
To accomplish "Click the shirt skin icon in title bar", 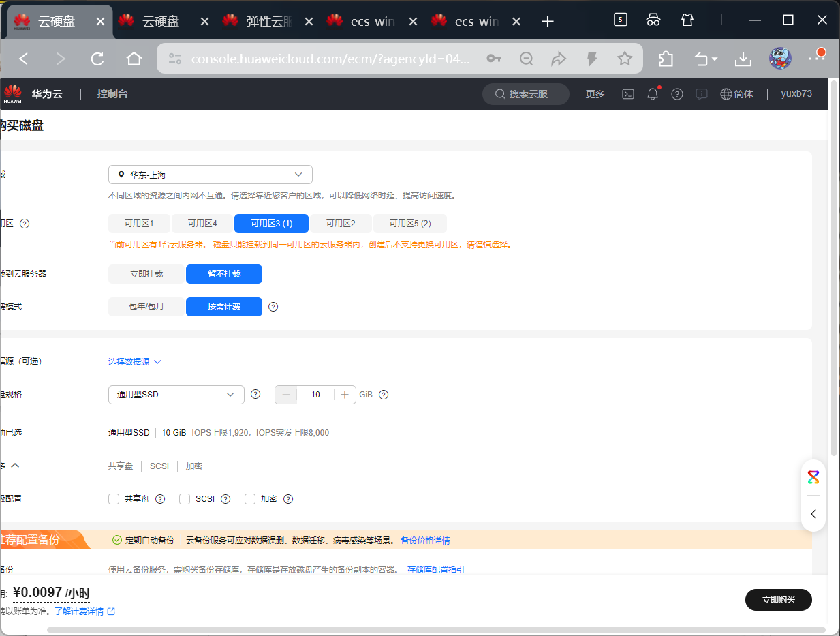I will [687, 20].
